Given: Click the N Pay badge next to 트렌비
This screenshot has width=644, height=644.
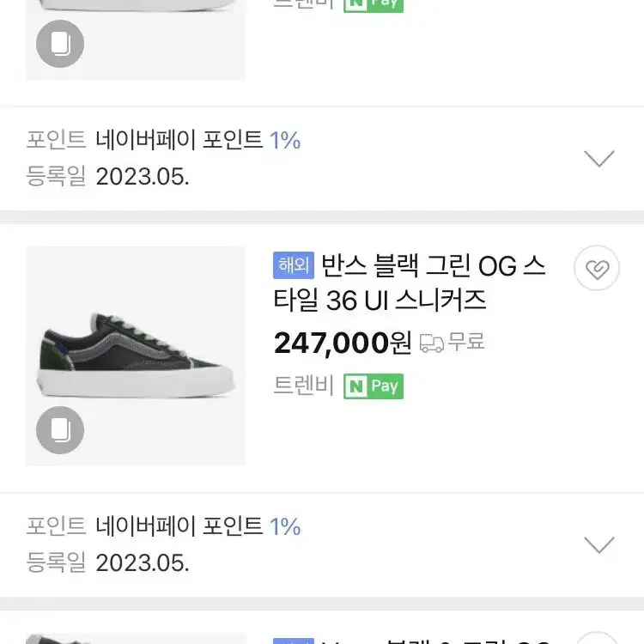Looking at the screenshot, I should pos(374,386).
